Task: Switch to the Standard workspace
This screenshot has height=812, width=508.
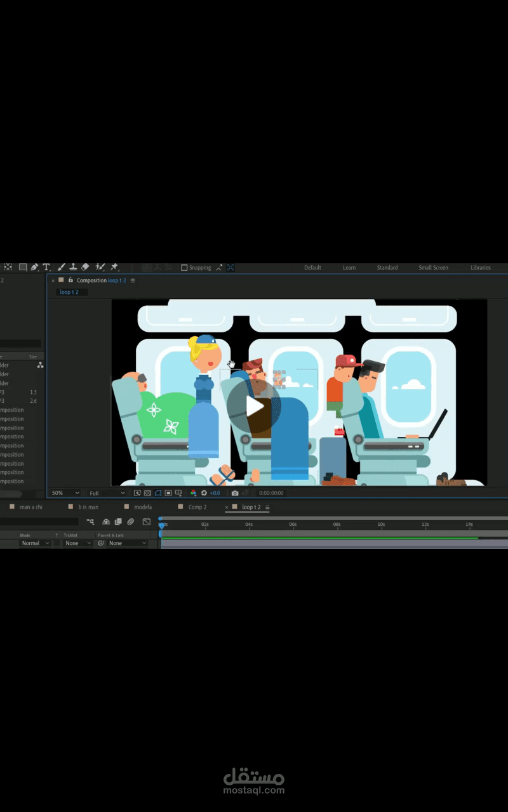Action: 387,268
